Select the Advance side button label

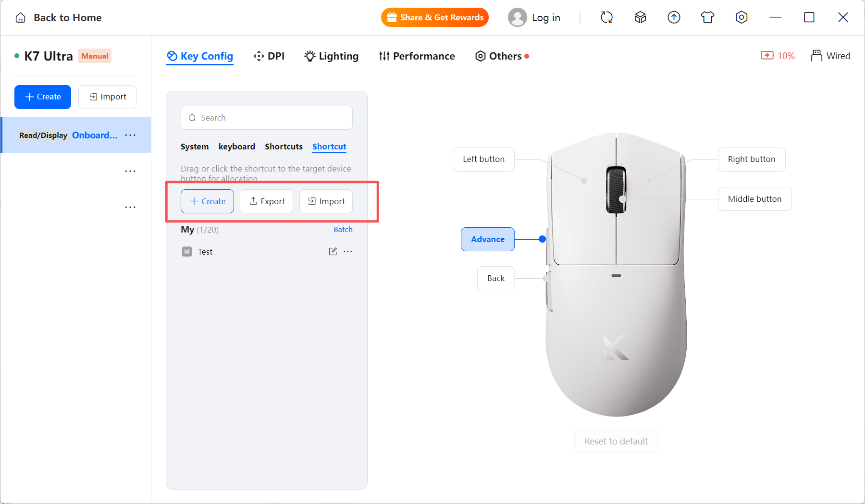pos(488,239)
